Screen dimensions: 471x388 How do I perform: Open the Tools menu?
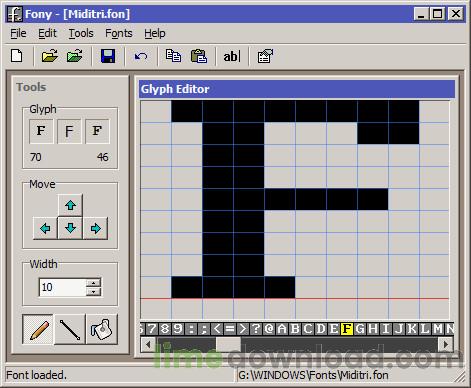coord(81,33)
